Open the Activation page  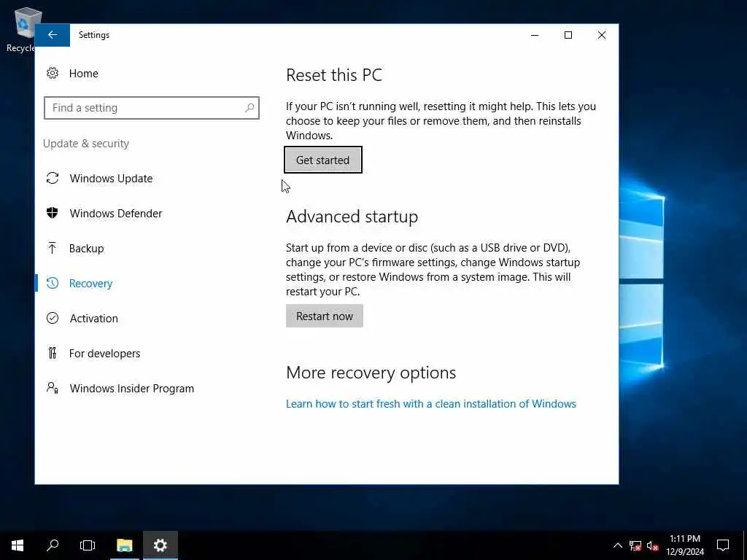tap(94, 319)
